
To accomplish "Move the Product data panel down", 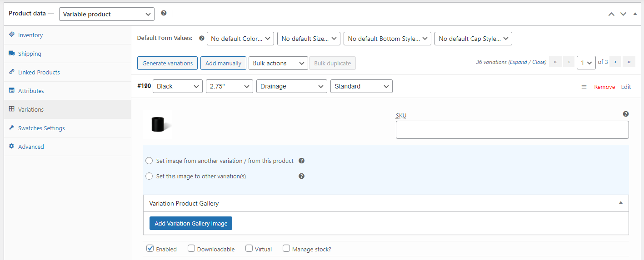I will click(x=624, y=14).
